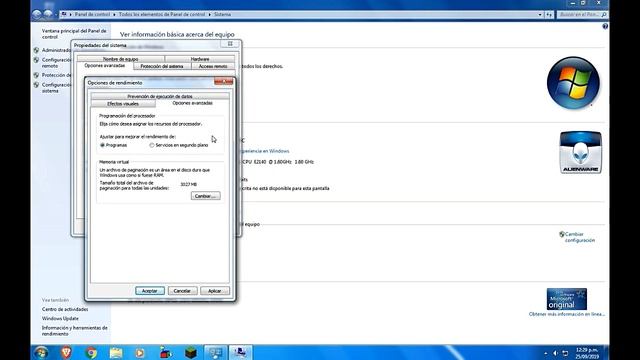Open the clock and date display

tap(587, 353)
